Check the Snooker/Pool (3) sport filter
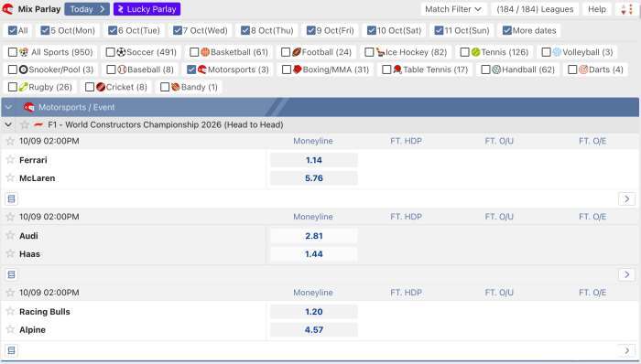Viewport: 641px width, 364px height. tap(13, 70)
